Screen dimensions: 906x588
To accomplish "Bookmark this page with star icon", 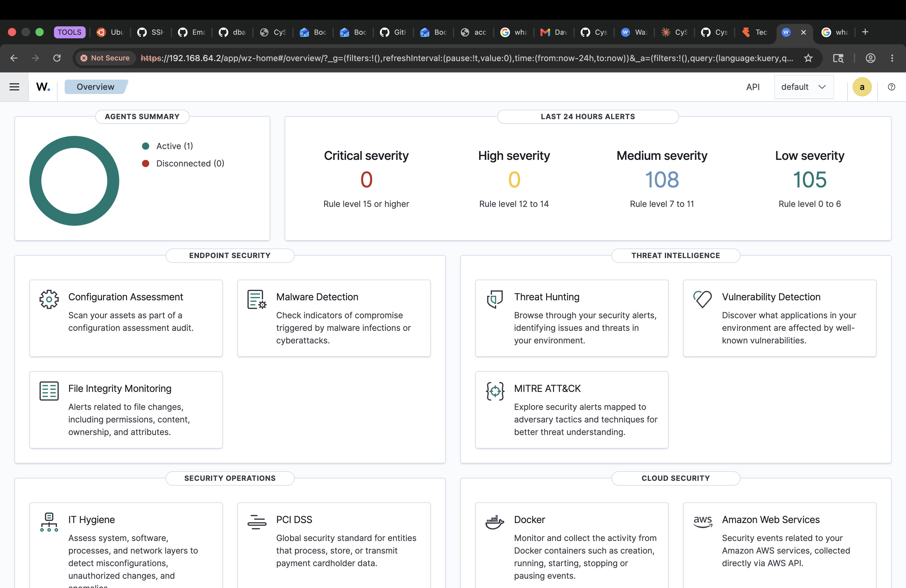I will tap(808, 58).
